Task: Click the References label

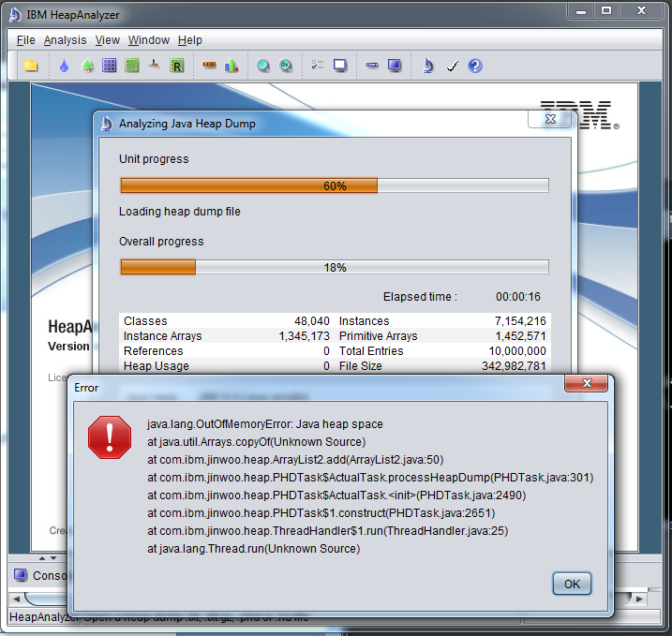Action: (153, 350)
